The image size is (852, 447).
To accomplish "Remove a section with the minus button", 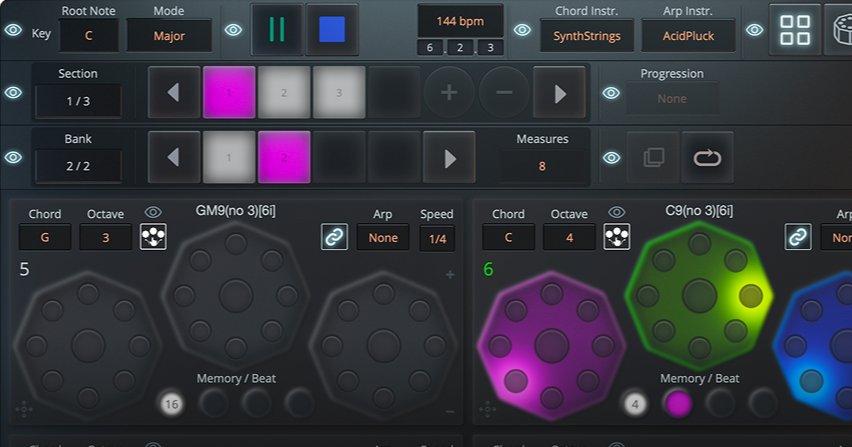I will (504, 93).
